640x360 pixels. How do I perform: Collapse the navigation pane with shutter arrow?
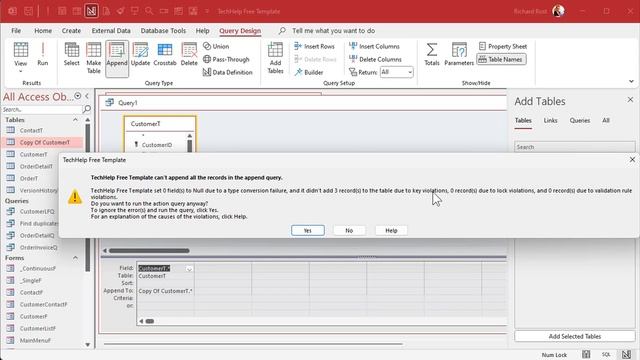coord(87,96)
